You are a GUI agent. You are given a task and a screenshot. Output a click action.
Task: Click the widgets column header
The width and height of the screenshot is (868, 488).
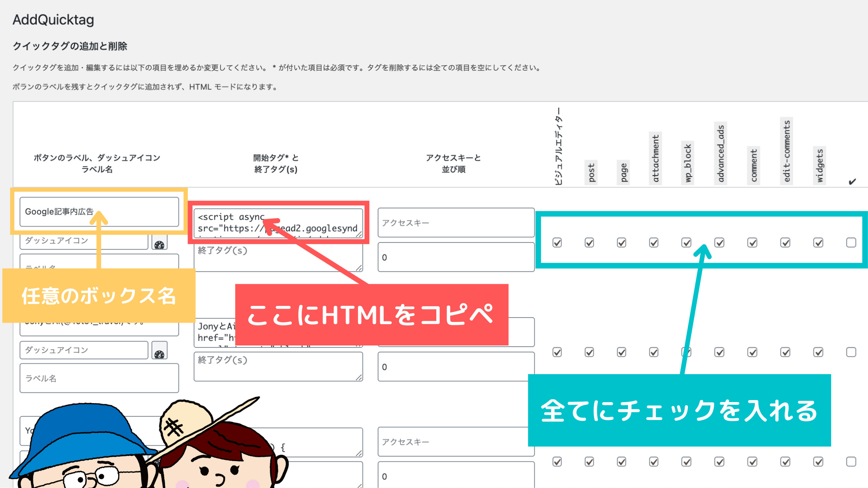(820, 165)
